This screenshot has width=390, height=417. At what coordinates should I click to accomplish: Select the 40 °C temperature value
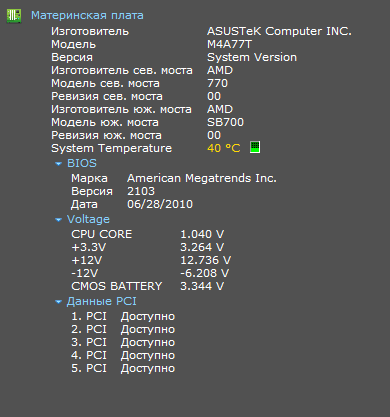click(224, 148)
